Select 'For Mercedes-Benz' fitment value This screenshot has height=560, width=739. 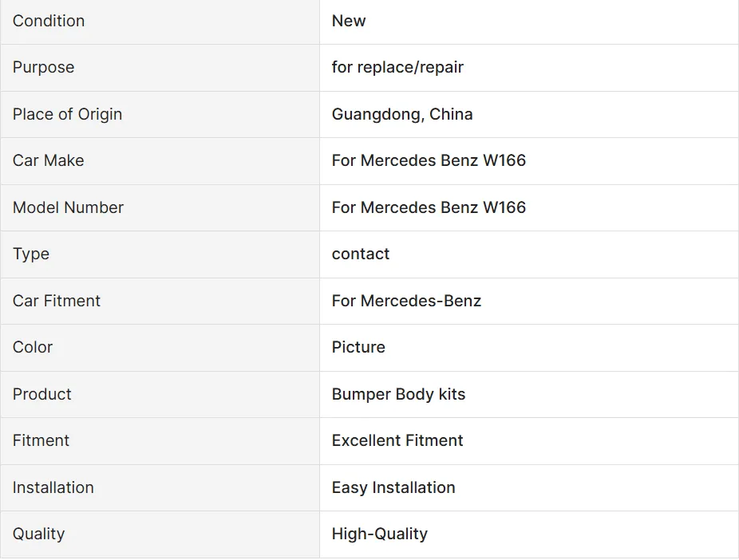(406, 301)
